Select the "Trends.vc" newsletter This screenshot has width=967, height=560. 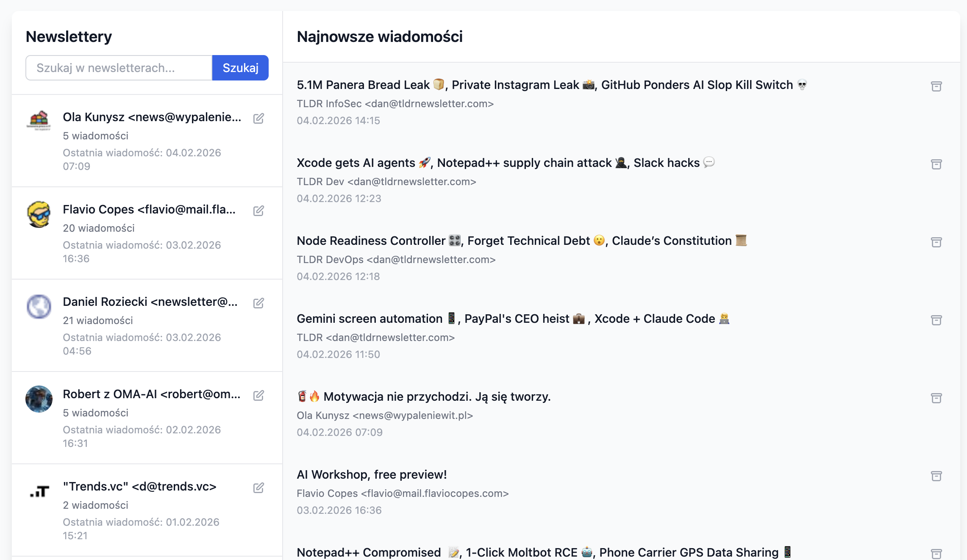pos(147,510)
